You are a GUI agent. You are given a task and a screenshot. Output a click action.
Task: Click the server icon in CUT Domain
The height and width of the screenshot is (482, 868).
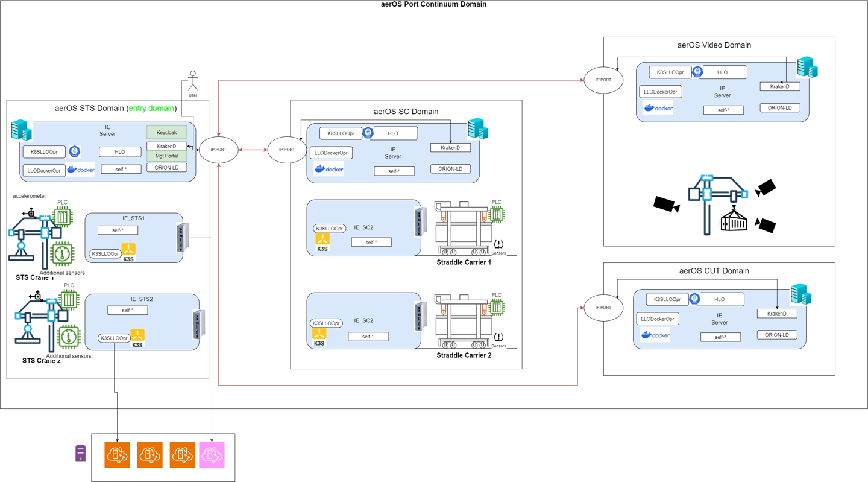800,294
